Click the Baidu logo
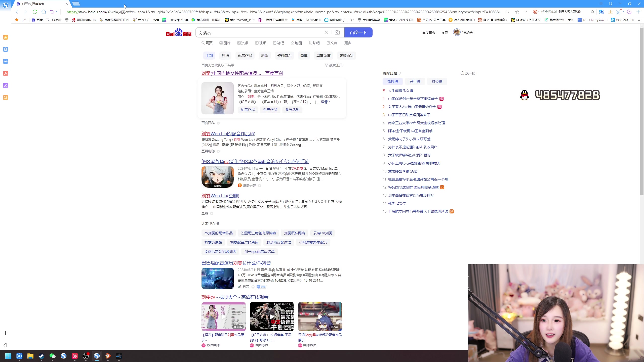Viewport: 644px width, 362px height. pyautogui.click(x=179, y=32)
